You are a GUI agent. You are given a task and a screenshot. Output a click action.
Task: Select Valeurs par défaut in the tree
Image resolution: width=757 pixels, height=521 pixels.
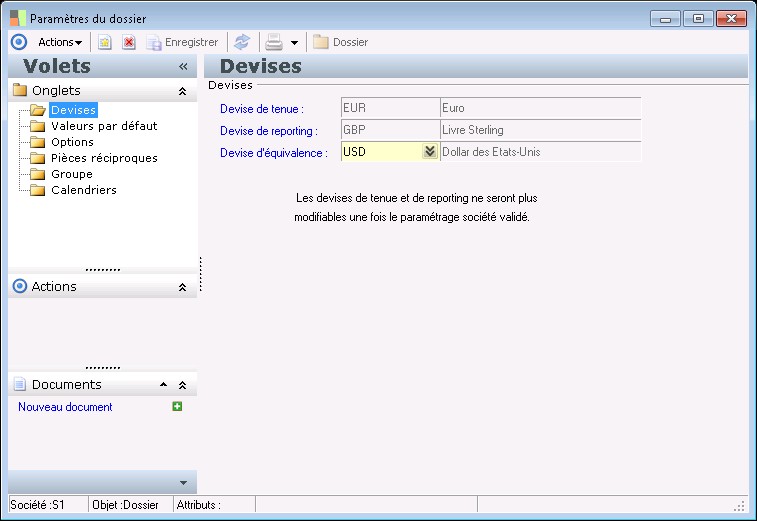coord(104,126)
